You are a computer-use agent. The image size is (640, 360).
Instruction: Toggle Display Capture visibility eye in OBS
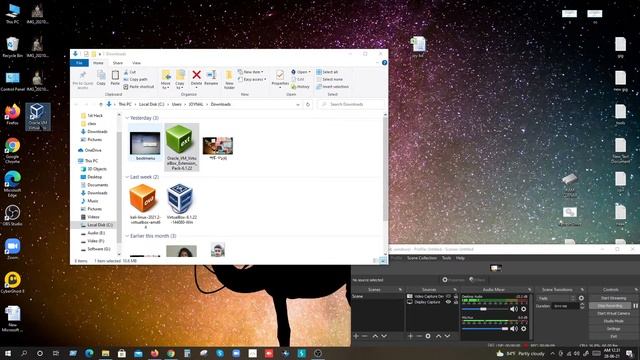[x=448, y=302]
